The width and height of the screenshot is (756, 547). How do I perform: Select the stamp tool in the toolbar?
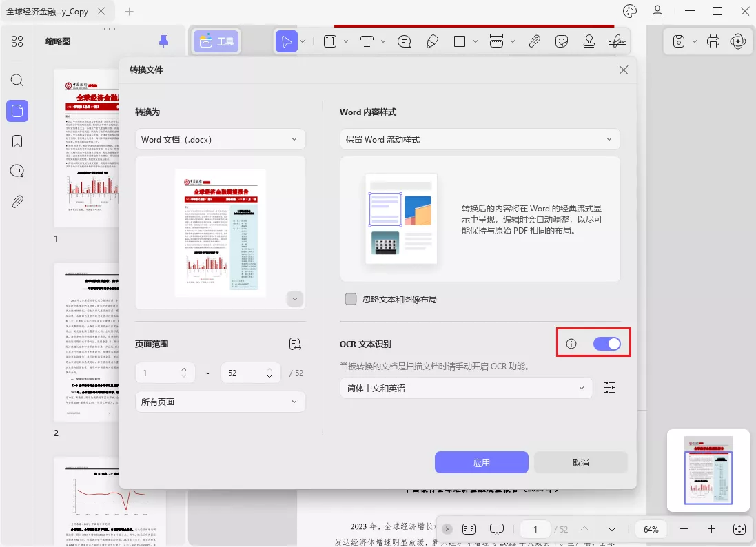pos(589,41)
